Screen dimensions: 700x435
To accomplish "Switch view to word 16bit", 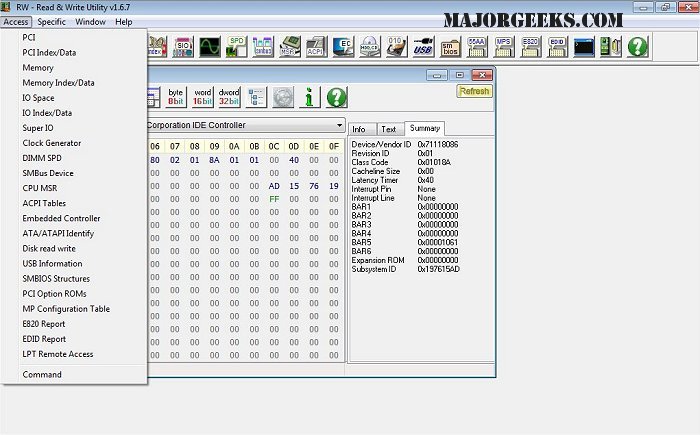I will coord(202,96).
